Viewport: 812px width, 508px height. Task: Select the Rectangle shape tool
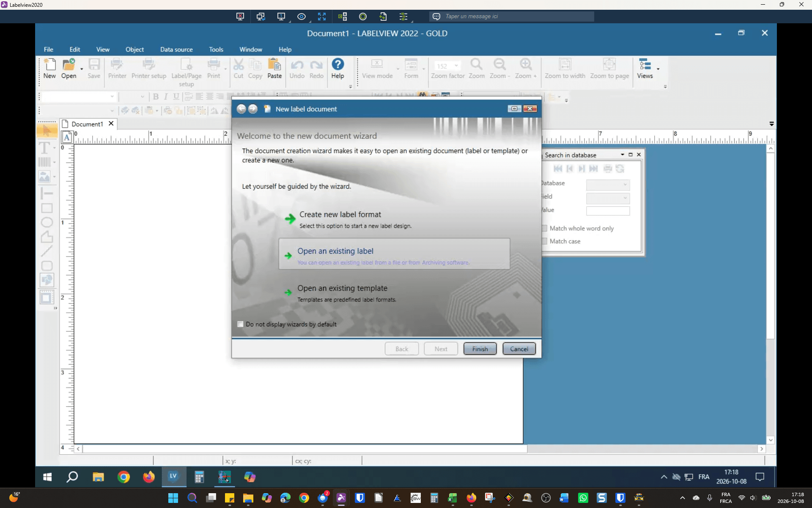point(47,208)
